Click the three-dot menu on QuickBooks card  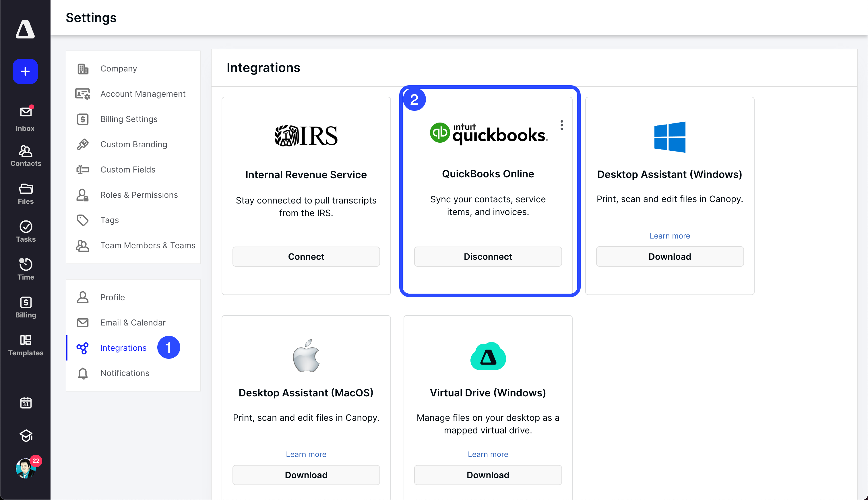[x=561, y=126]
